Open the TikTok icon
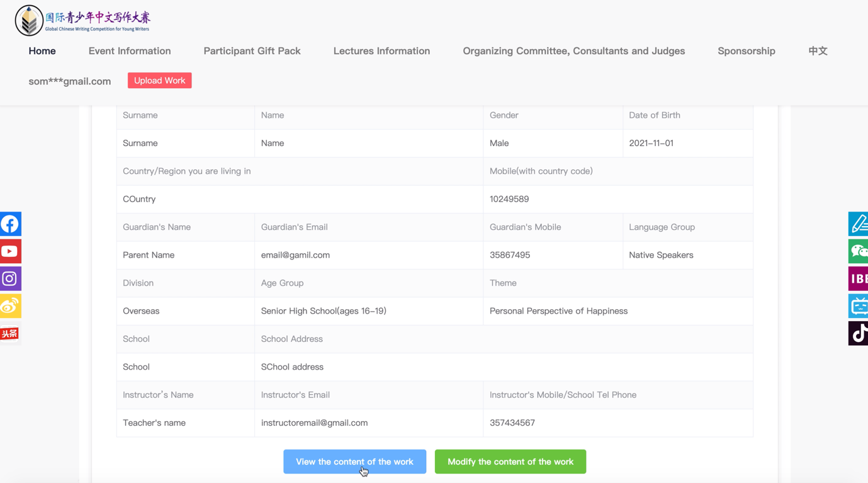 tap(858, 333)
